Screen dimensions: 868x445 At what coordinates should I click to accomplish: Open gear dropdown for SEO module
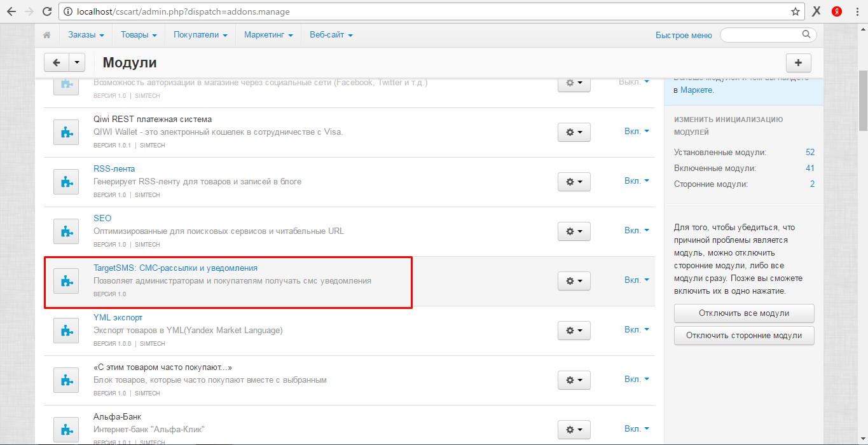click(x=574, y=231)
